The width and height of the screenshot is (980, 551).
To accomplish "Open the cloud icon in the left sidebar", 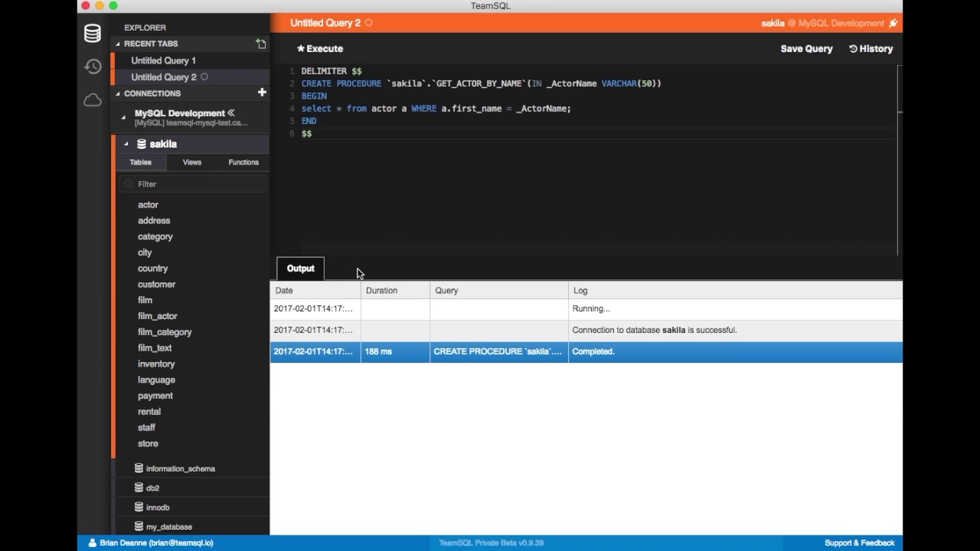I will tap(93, 100).
